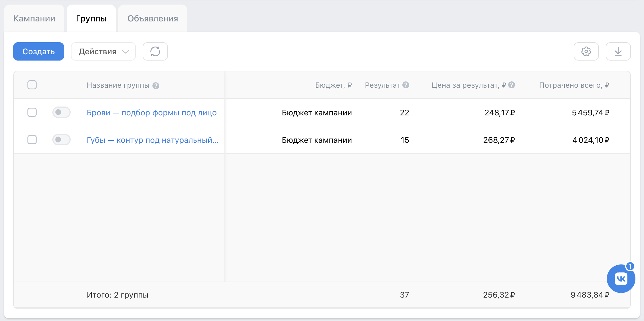Click the Название группы column header

point(118,85)
